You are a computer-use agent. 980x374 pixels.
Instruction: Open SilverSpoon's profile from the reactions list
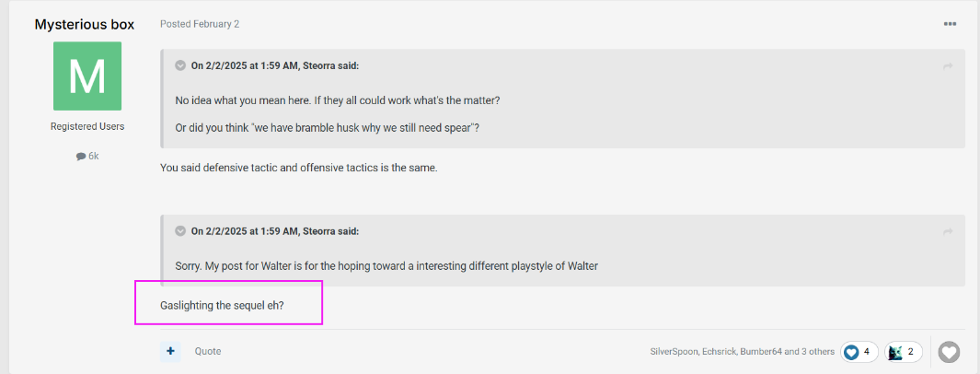point(674,352)
